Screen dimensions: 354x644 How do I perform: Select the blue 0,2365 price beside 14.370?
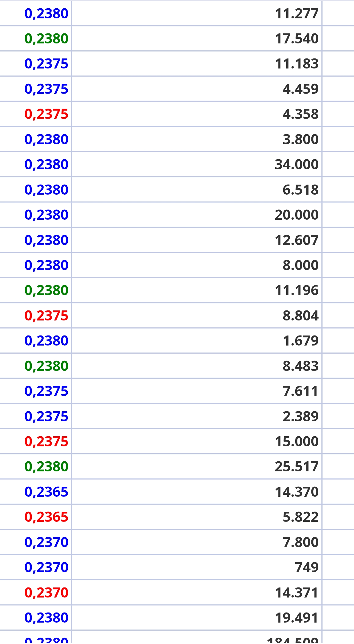pos(46,492)
